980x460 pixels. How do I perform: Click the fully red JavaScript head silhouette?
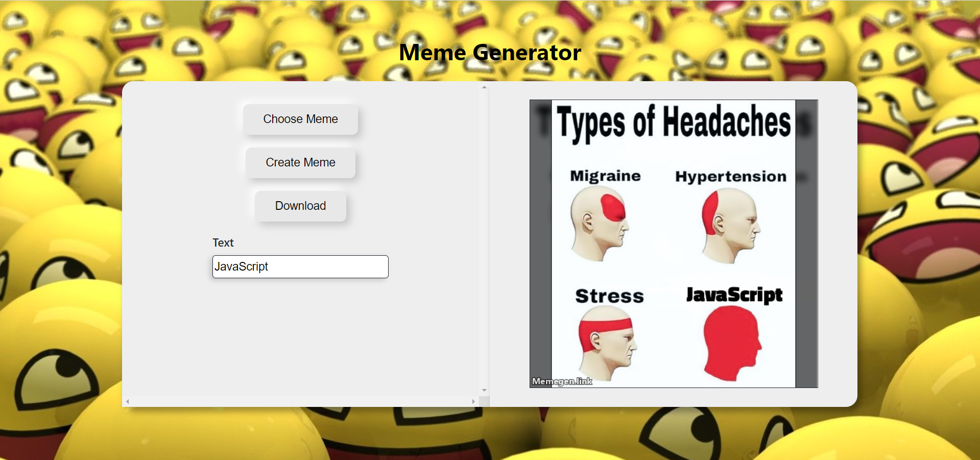[x=731, y=343]
